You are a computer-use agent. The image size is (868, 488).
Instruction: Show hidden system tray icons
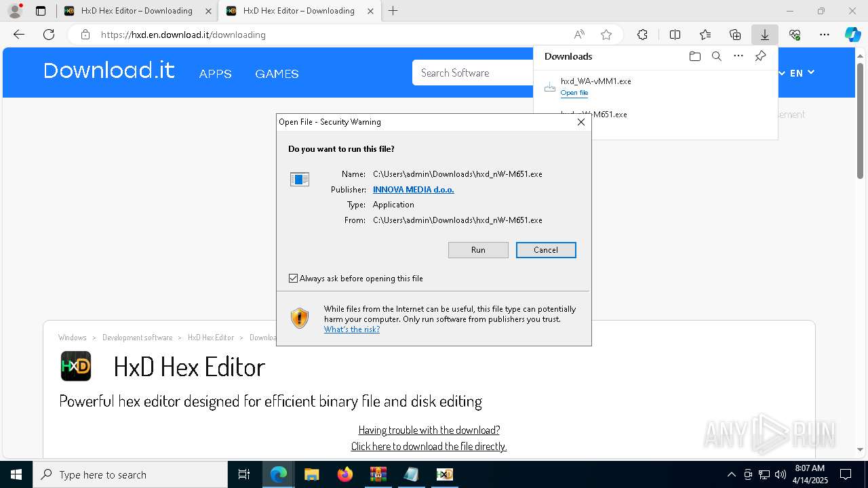tap(731, 474)
